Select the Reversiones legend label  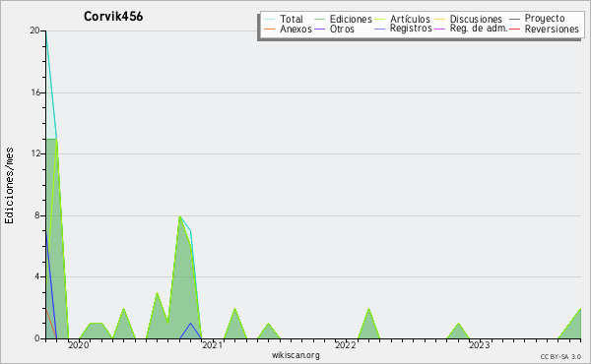click(552, 30)
